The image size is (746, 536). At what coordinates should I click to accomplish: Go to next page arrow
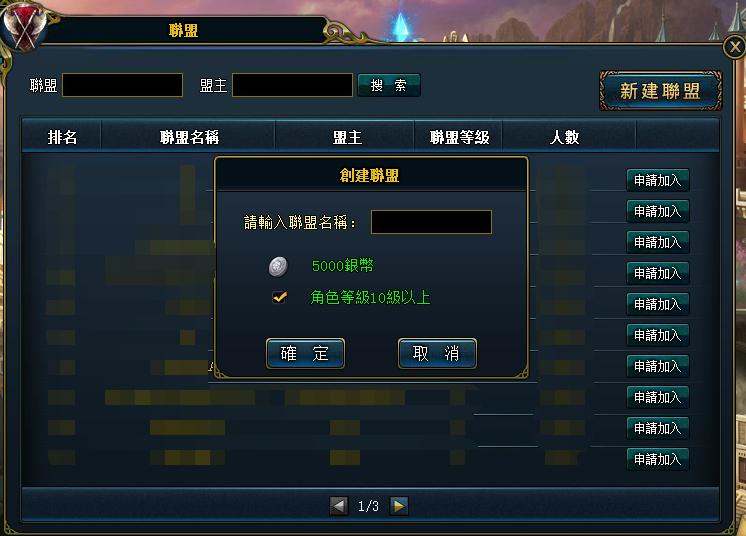click(398, 506)
